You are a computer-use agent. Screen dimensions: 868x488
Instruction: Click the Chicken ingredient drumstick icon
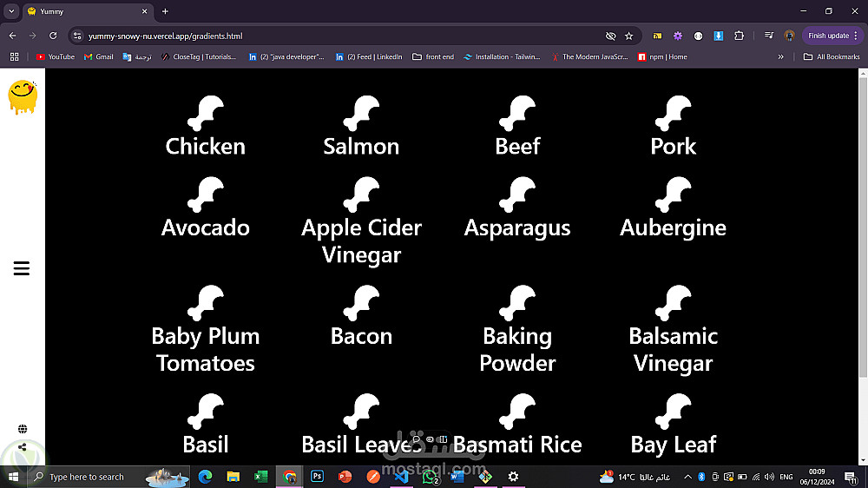206,113
